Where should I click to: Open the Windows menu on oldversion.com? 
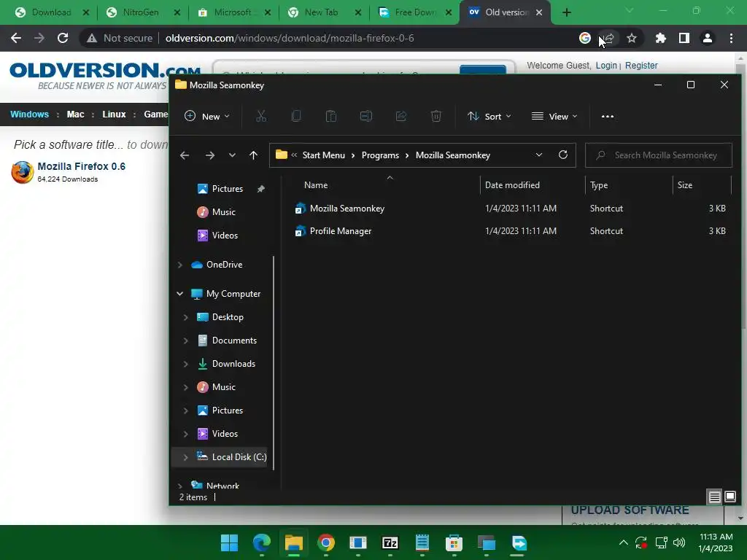tap(29, 114)
